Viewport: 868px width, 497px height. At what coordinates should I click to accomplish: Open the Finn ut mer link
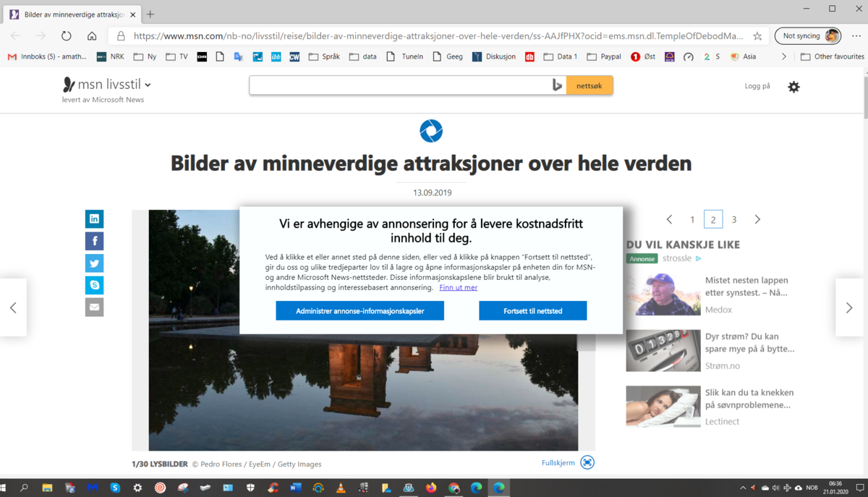click(x=459, y=287)
